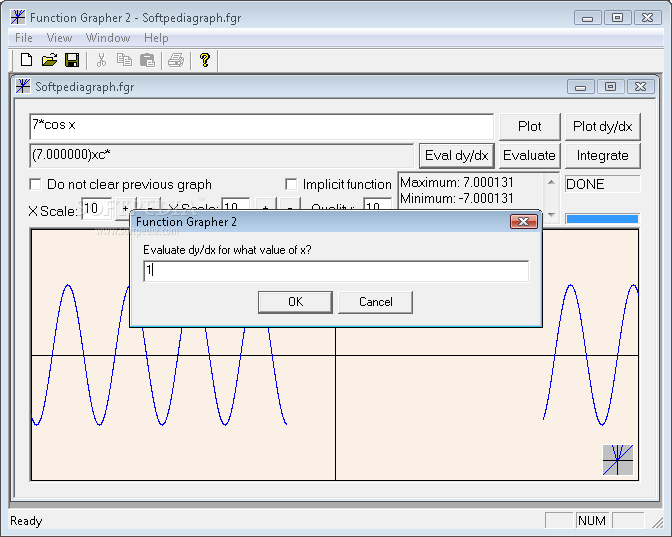Minimize the main Function Grapher window
The height and width of the screenshot is (537, 672).
(x=588, y=18)
